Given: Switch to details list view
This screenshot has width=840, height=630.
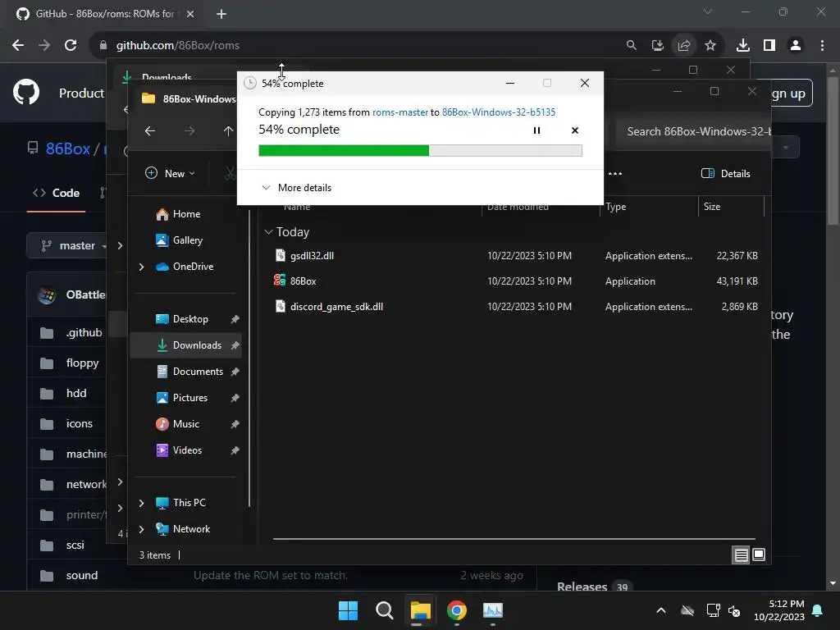Looking at the screenshot, I should pos(741,555).
